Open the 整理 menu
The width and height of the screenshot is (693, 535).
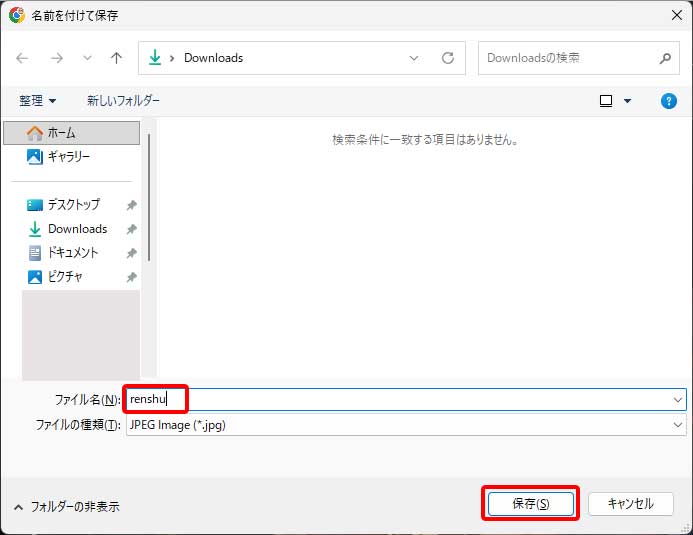click(38, 101)
